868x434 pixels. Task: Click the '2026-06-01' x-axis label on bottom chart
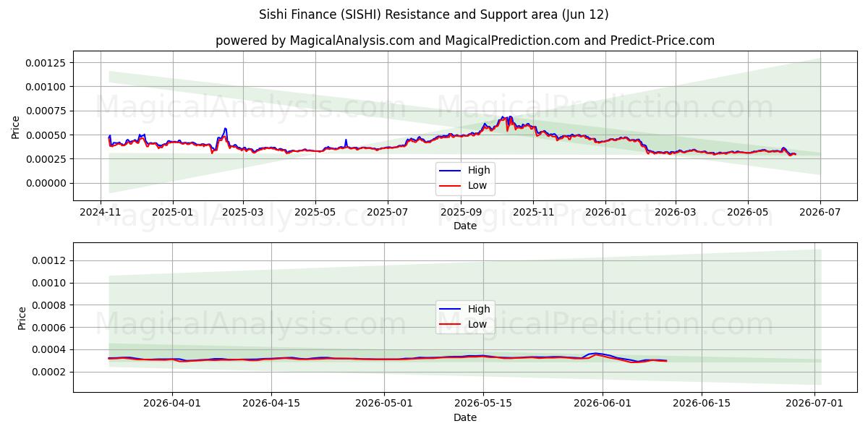603,404
